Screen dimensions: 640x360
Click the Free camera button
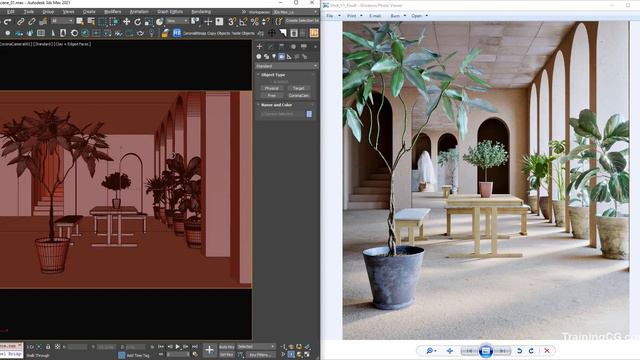pyautogui.click(x=271, y=96)
